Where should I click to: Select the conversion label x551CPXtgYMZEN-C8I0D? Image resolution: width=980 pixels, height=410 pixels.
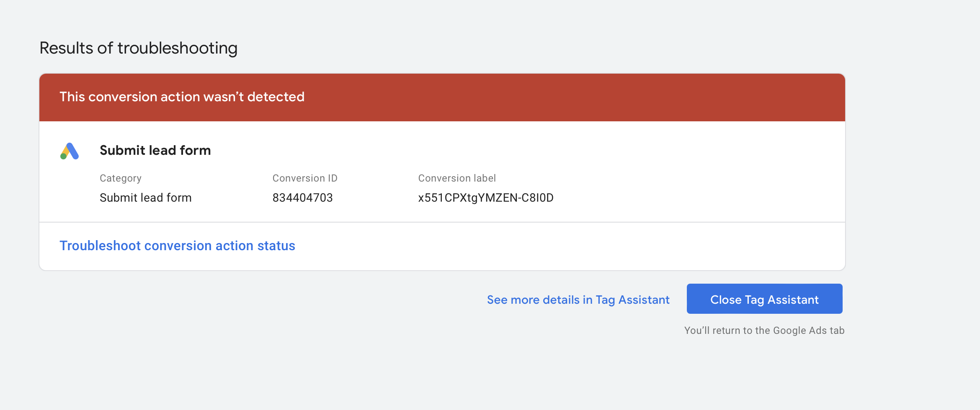pyautogui.click(x=486, y=197)
